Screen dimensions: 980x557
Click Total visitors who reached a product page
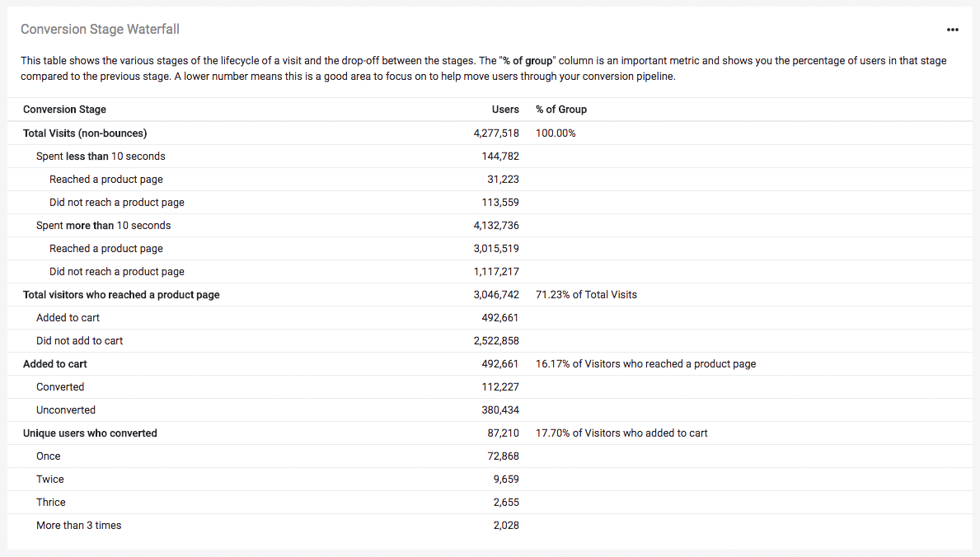click(121, 294)
